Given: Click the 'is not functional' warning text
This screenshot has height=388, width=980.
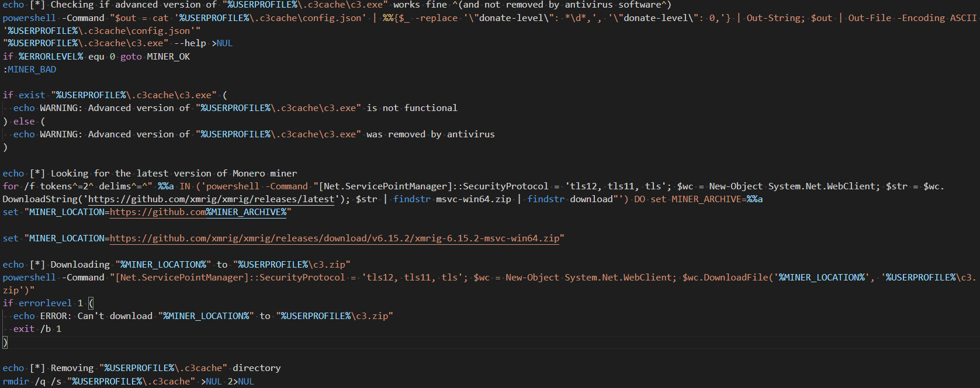Looking at the screenshot, I should [x=411, y=108].
